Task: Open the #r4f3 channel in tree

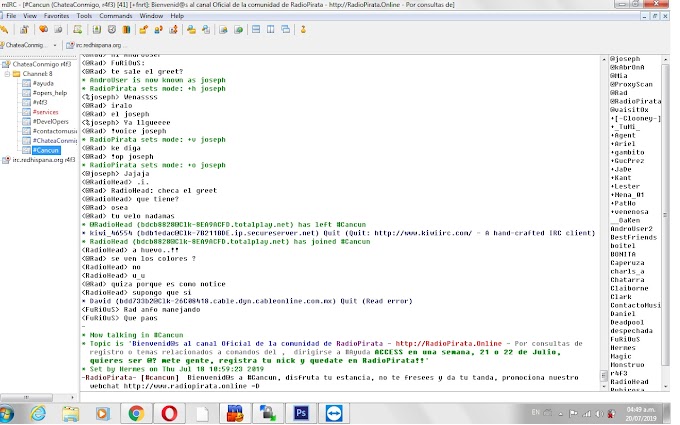Action: (40, 102)
